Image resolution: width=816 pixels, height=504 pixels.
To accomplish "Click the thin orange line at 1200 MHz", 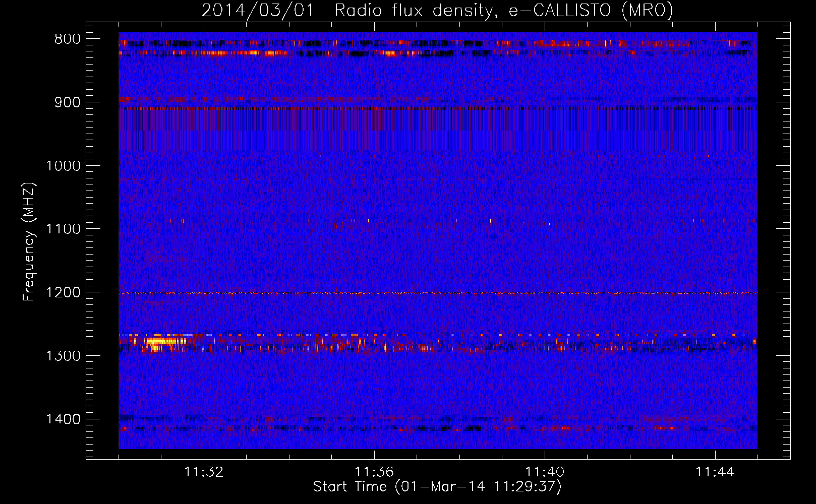I will (x=438, y=293).
